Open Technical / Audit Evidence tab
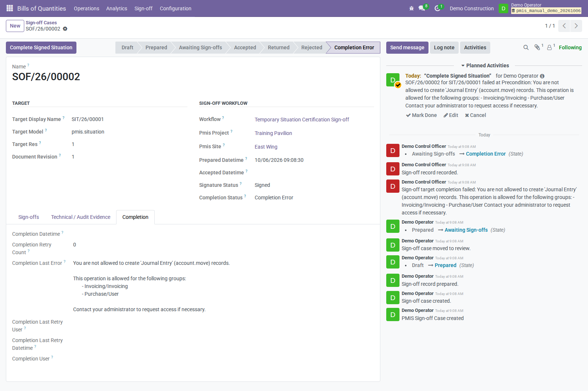This screenshot has height=391, width=588. pos(81,217)
